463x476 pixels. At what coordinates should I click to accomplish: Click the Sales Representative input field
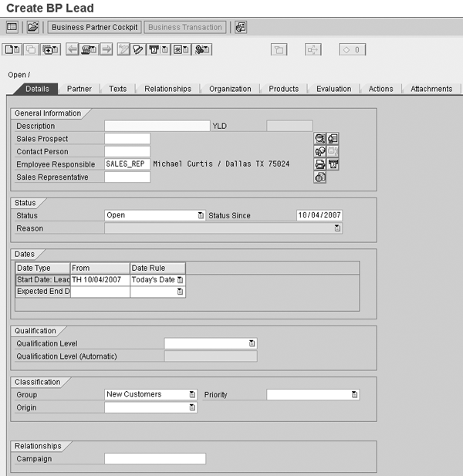click(x=127, y=177)
